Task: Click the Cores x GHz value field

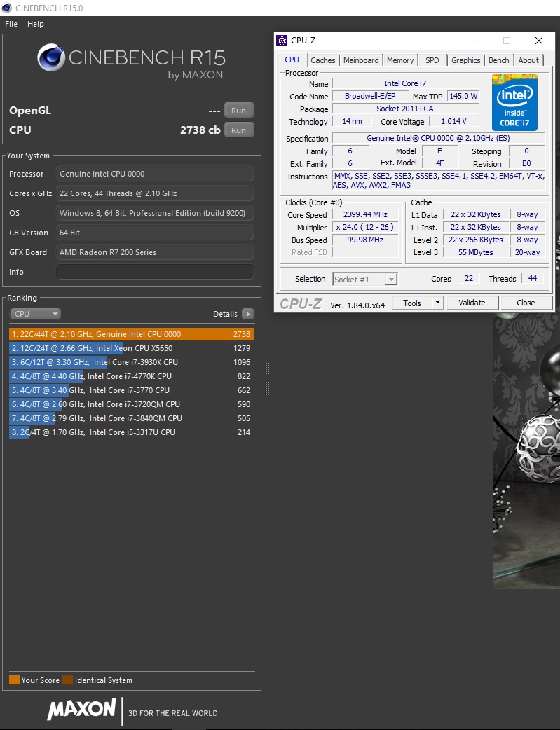Action: click(155, 193)
